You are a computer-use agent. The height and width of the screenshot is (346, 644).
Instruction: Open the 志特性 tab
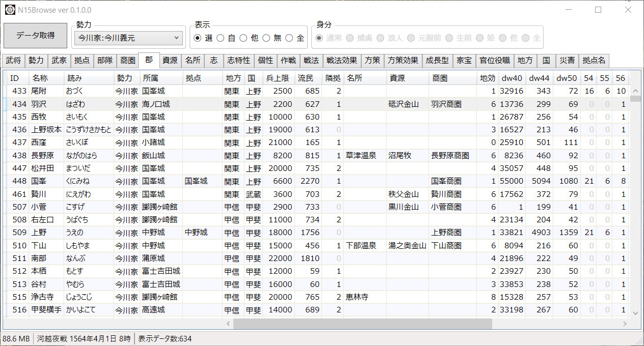pos(238,61)
